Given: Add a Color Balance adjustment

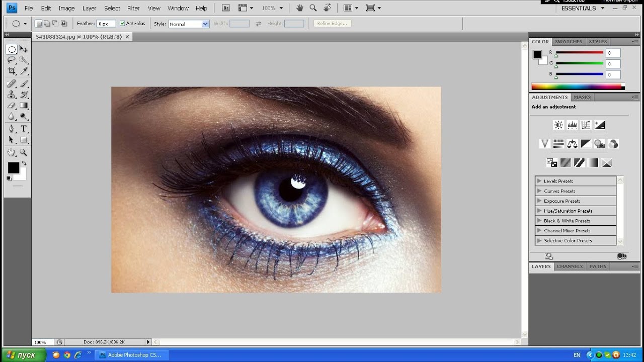Looking at the screenshot, I should (x=572, y=144).
